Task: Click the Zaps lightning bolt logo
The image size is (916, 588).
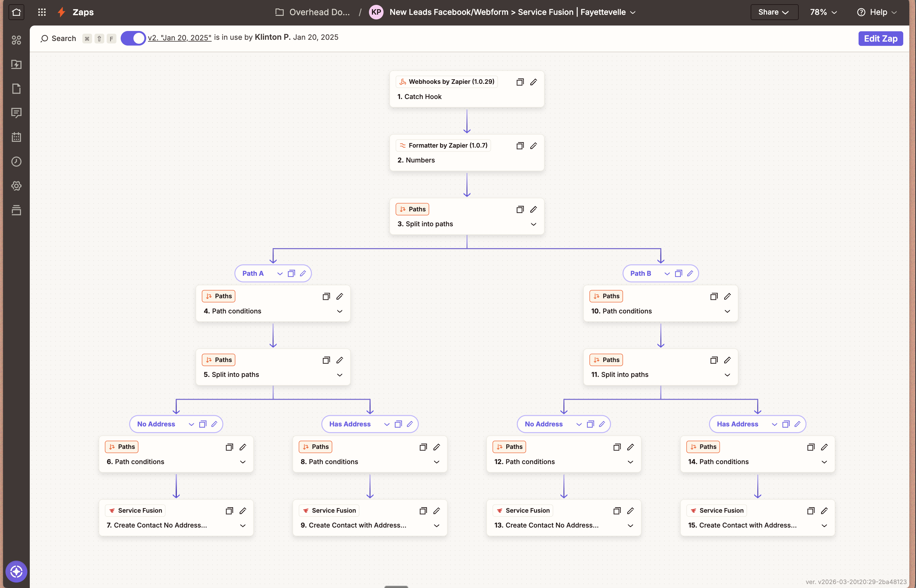Action: tap(61, 12)
